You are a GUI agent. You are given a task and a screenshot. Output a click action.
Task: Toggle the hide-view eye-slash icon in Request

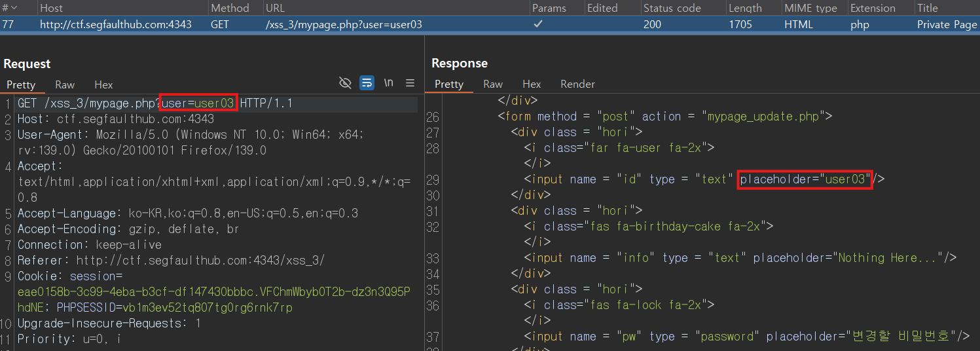click(345, 83)
